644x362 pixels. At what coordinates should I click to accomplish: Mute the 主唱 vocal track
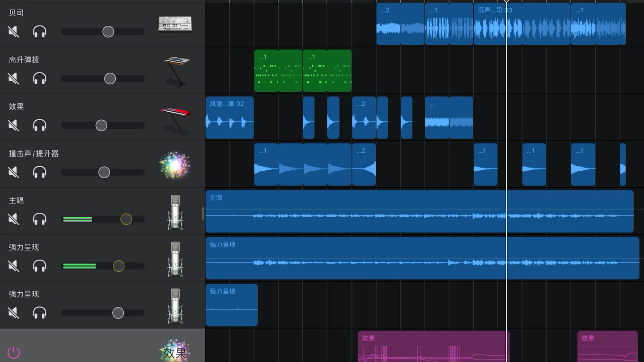click(x=13, y=219)
